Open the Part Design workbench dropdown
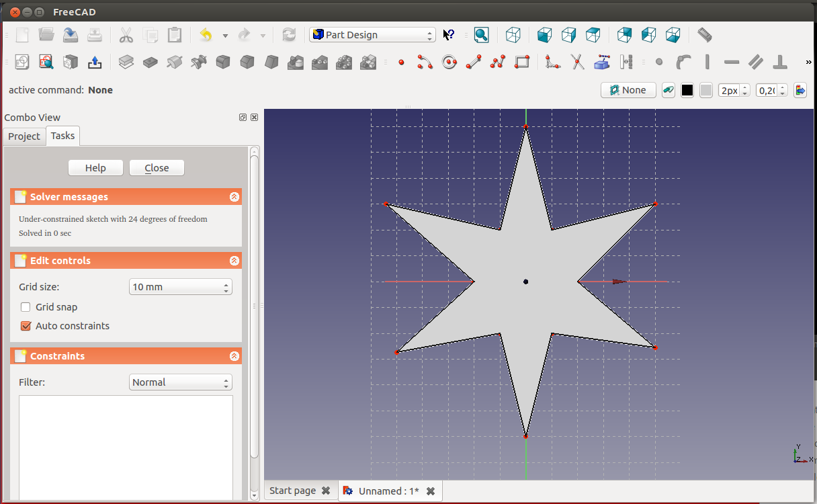The image size is (817, 504). click(x=372, y=35)
